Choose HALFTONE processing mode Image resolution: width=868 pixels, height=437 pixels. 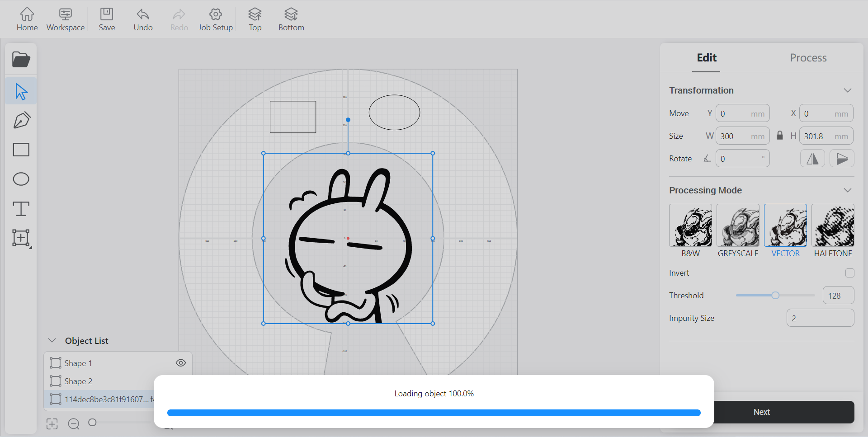coord(833,231)
